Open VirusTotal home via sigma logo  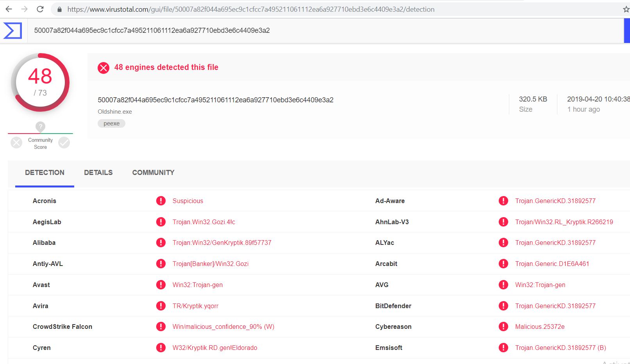[x=12, y=30]
